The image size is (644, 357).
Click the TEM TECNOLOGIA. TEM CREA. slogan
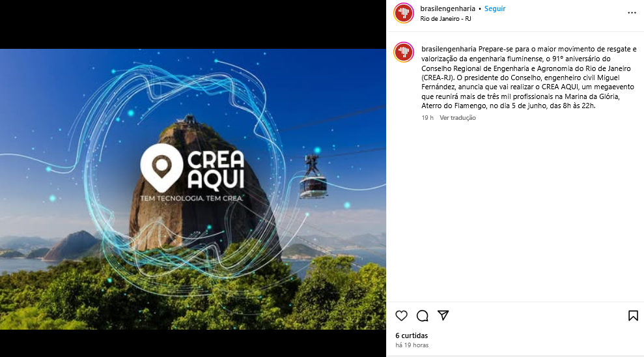[x=191, y=199]
